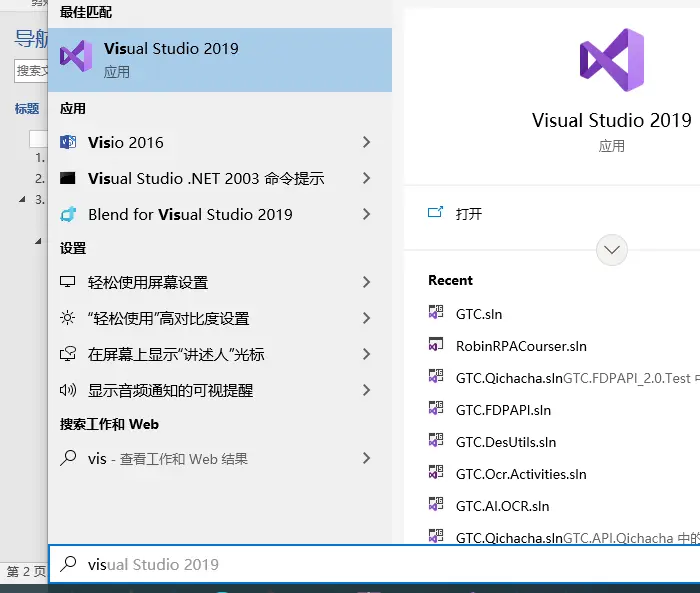Click the icon next to GTC.DesUtils.sln
700x593 pixels.
(x=436, y=440)
